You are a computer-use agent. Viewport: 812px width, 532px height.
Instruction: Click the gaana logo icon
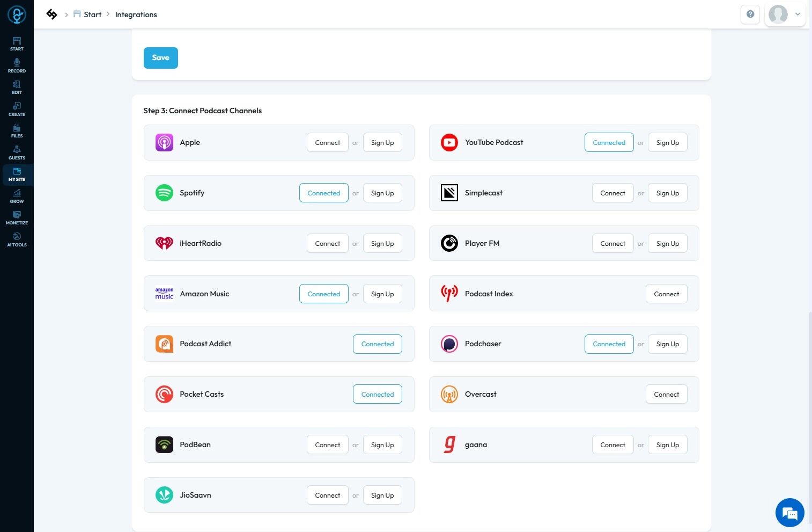click(x=449, y=444)
